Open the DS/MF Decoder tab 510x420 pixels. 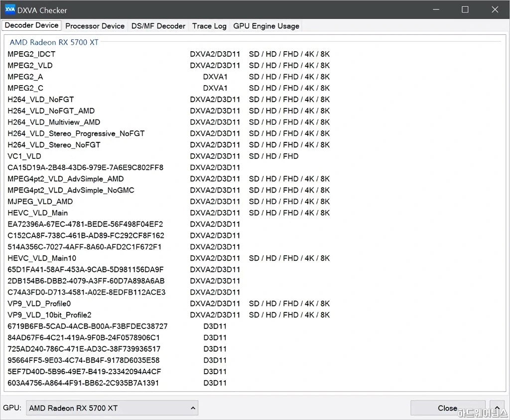[158, 26]
